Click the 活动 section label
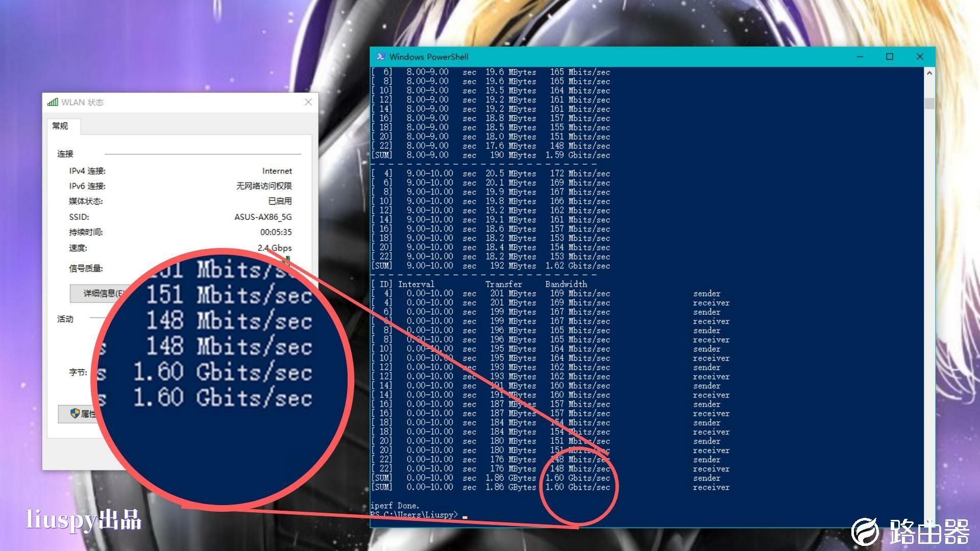 pos(65,319)
